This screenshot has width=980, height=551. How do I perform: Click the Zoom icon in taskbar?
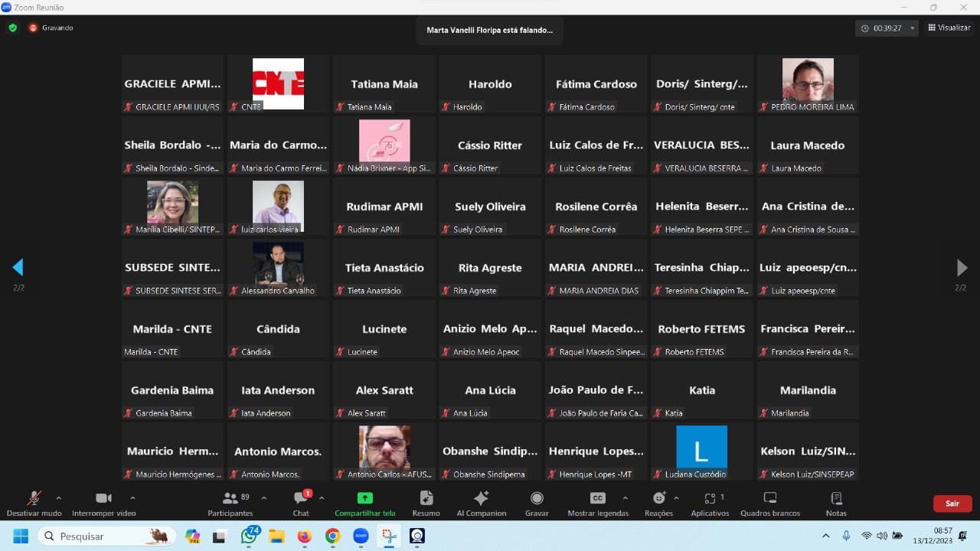[x=361, y=536]
